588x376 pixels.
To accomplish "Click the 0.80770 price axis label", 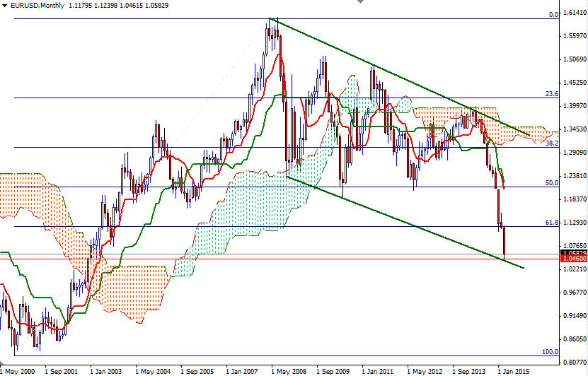I will pyautogui.click(x=575, y=362).
